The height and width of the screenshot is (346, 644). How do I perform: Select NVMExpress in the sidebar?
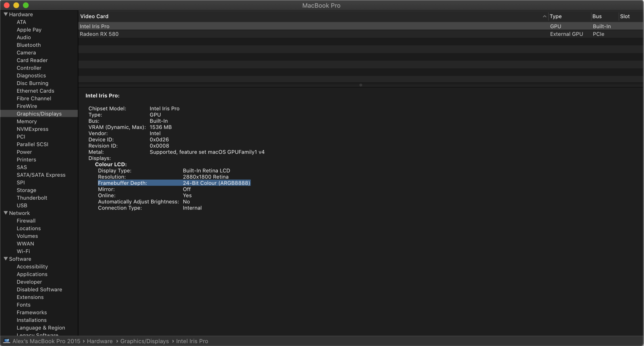tap(33, 129)
